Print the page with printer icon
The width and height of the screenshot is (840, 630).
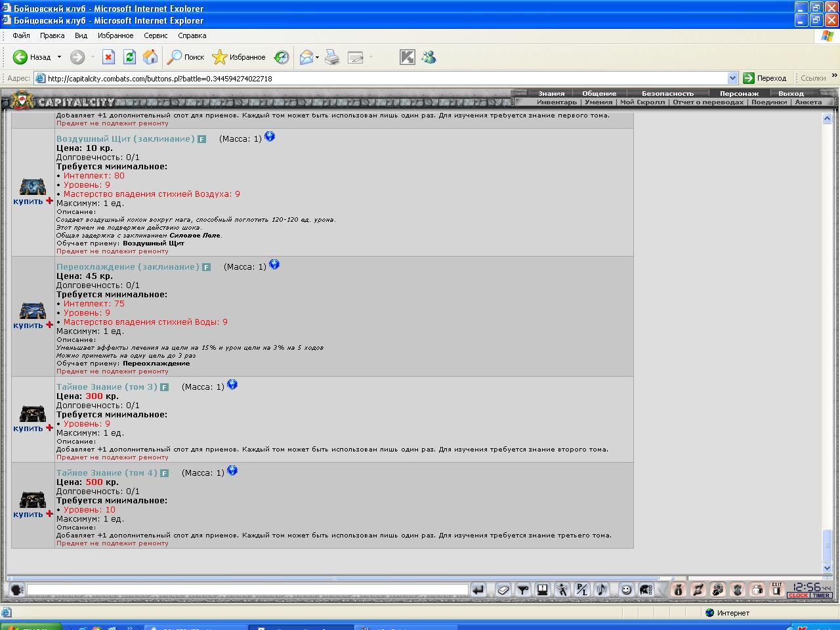[x=333, y=57]
